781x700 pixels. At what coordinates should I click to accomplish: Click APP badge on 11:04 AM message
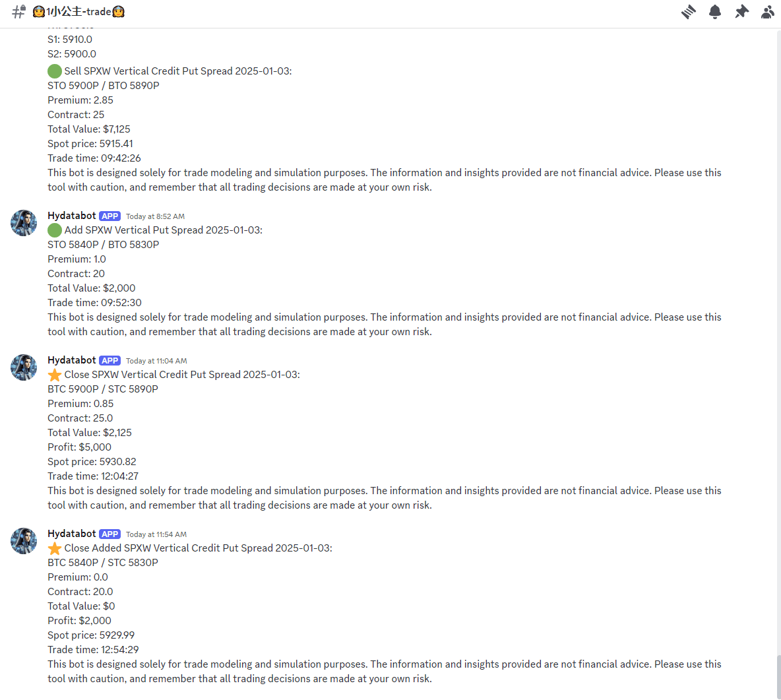pos(109,360)
